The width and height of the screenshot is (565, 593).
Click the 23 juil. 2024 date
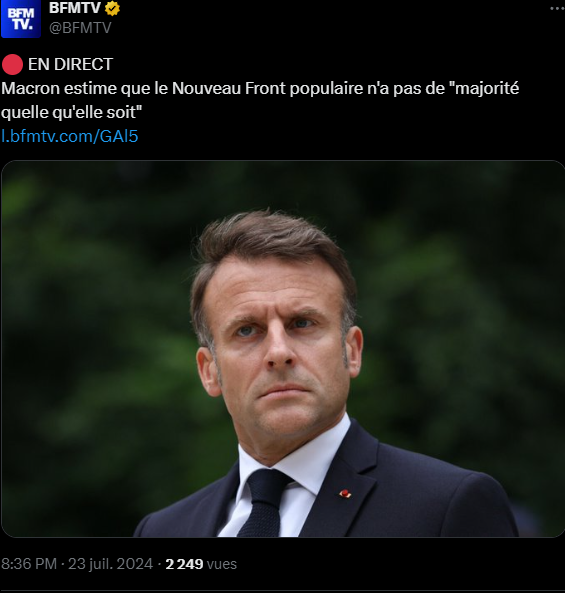110,564
